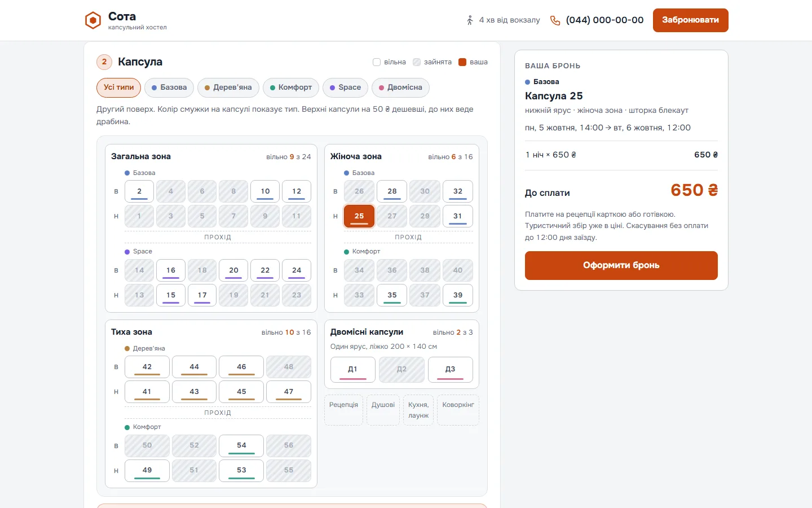
Task: Show all types with Усі типи filter
Action: coord(118,87)
